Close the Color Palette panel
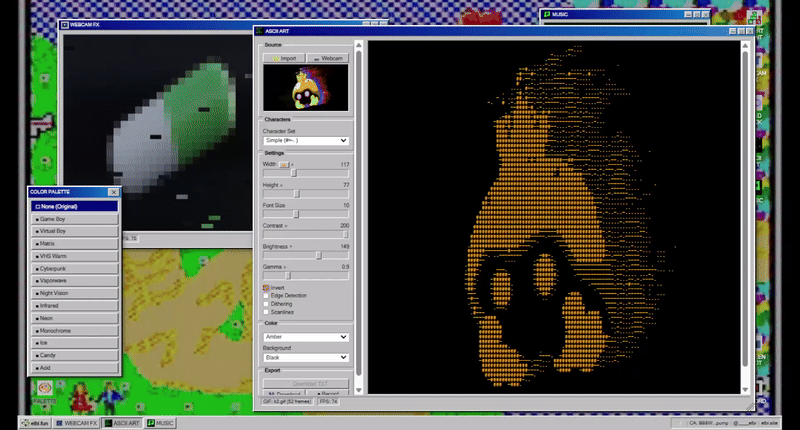The image size is (800, 430). coord(113,192)
